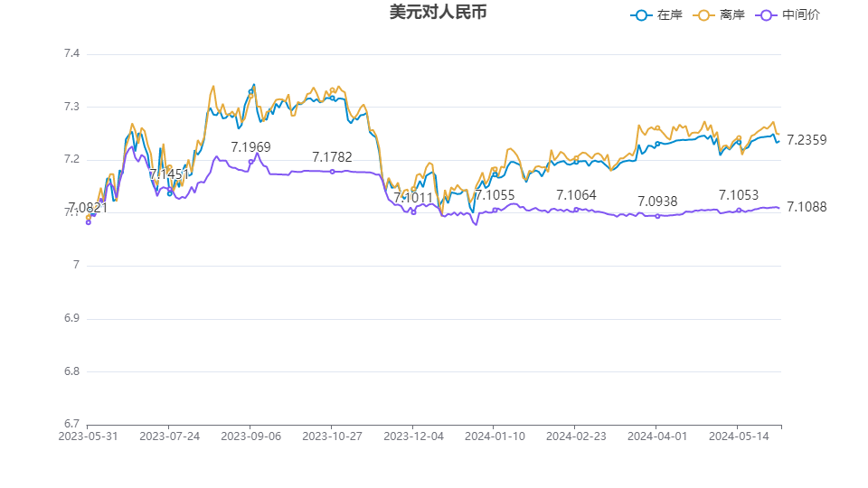Click the 7.1011 data label

coord(413,198)
